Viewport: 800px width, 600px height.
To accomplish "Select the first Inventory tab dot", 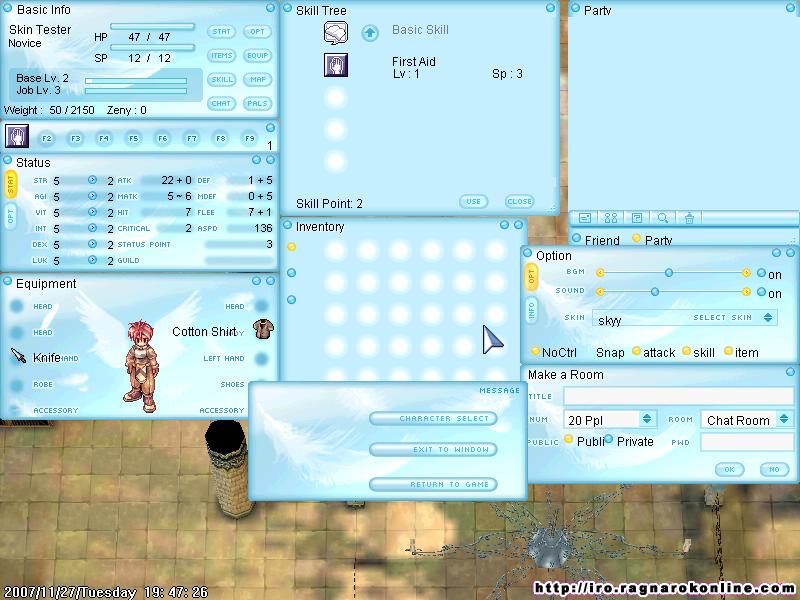I will click(x=291, y=247).
